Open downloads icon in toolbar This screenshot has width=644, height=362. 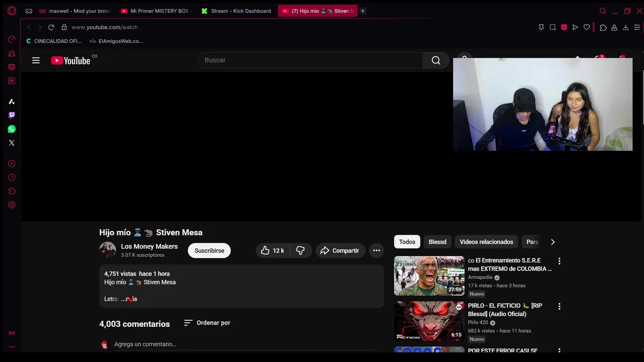pos(626,27)
